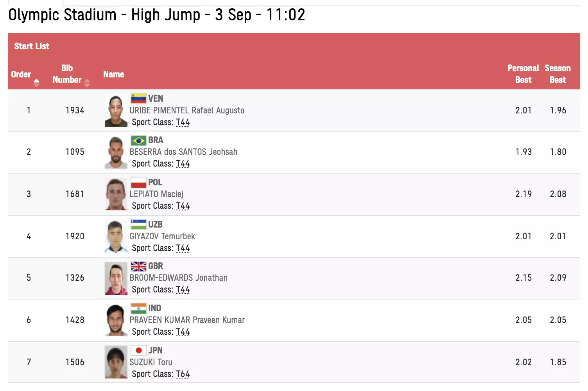Sort by Bib Number column arrows
The height and width of the screenshot is (391, 588).
[87, 83]
